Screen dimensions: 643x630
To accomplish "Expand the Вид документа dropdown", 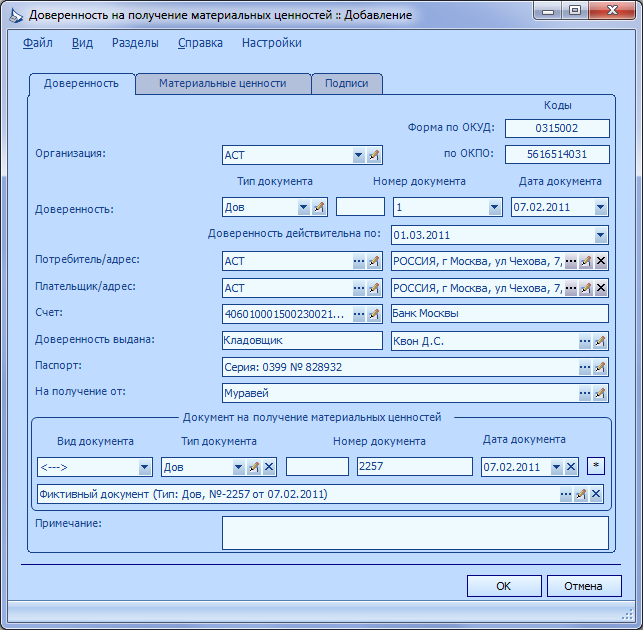I will pos(144,467).
